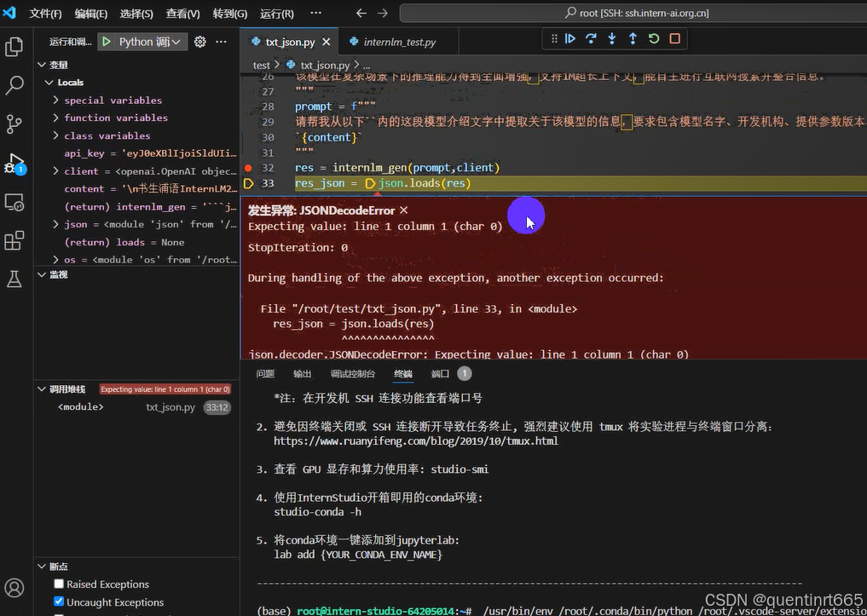Open the Testing flask view
The width and height of the screenshot is (867, 616).
(x=14, y=279)
